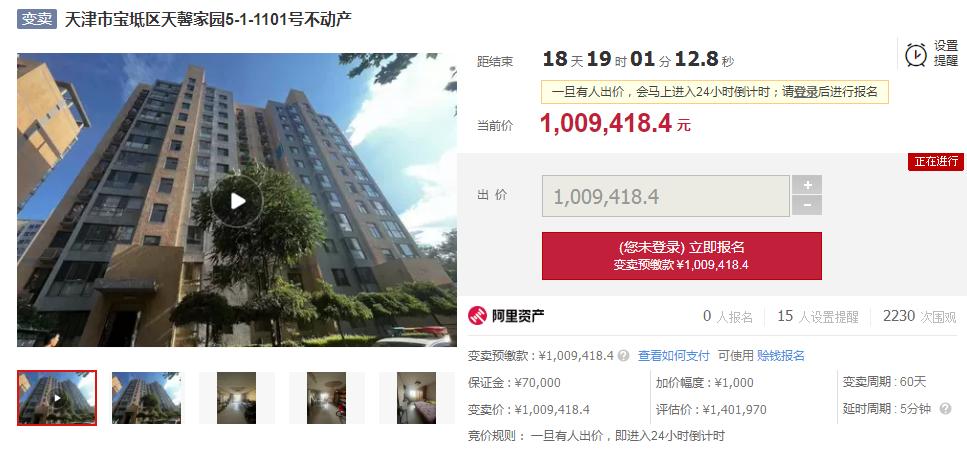
Task: Select the second building exterior thumbnail
Action: (x=146, y=398)
